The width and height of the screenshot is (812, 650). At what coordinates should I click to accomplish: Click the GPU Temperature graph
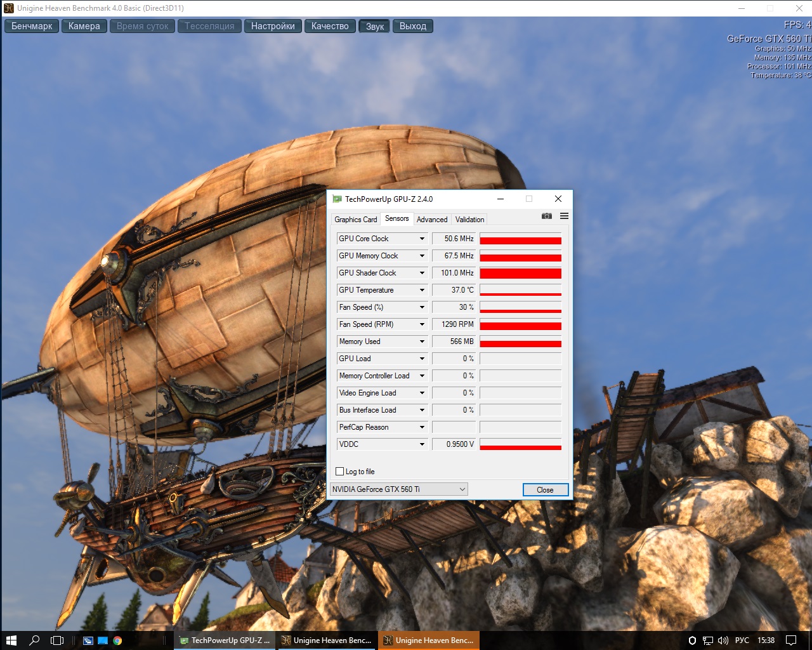coord(521,290)
